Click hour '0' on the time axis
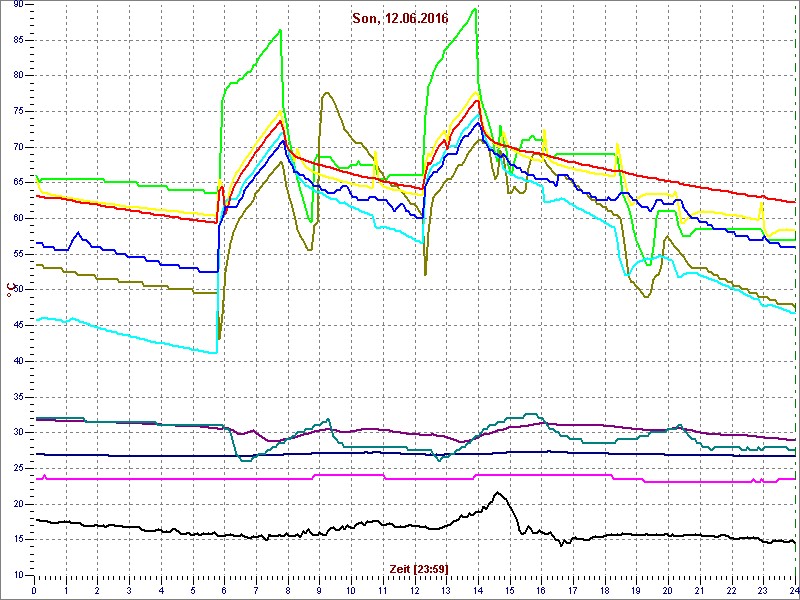The height and width of the screenshot is (600, 800). point(34,589)
